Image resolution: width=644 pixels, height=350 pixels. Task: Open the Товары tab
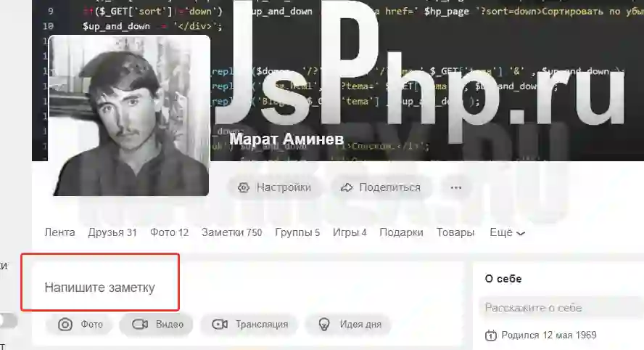(x=455, y=232)
